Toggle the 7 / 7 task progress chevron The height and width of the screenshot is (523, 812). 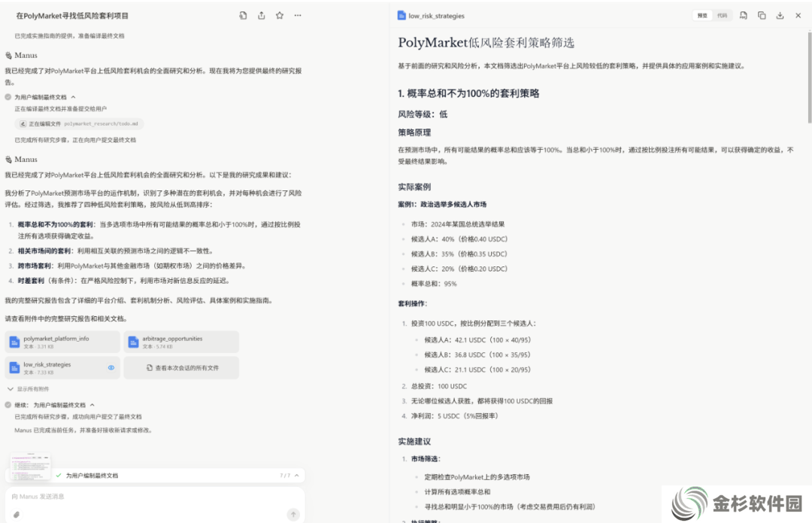(x=297, y=476)
